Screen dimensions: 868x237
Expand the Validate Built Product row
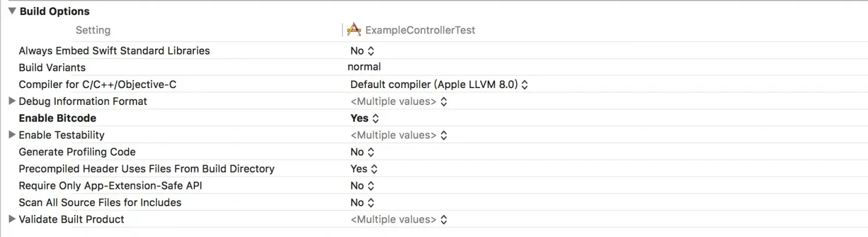[12, 220]
